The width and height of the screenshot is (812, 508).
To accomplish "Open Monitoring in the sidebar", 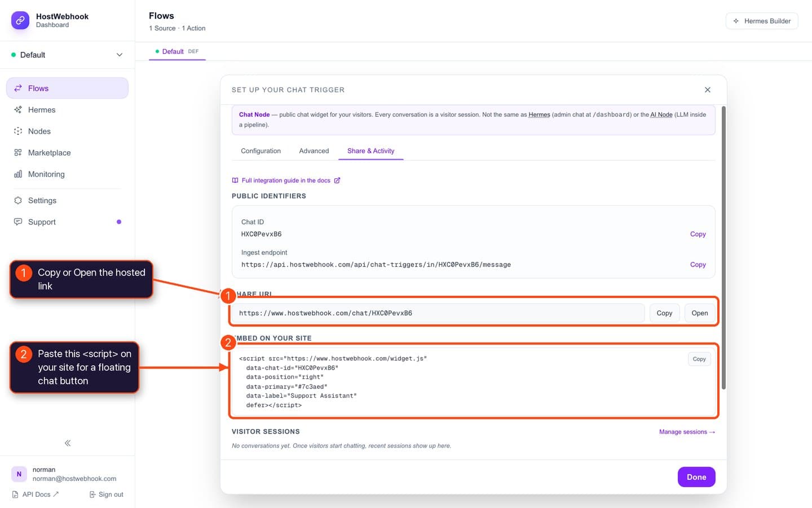I will 67,174.
